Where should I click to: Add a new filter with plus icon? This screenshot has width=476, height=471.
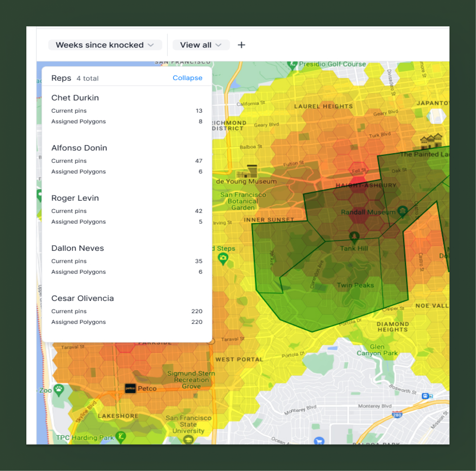(241, 45)
